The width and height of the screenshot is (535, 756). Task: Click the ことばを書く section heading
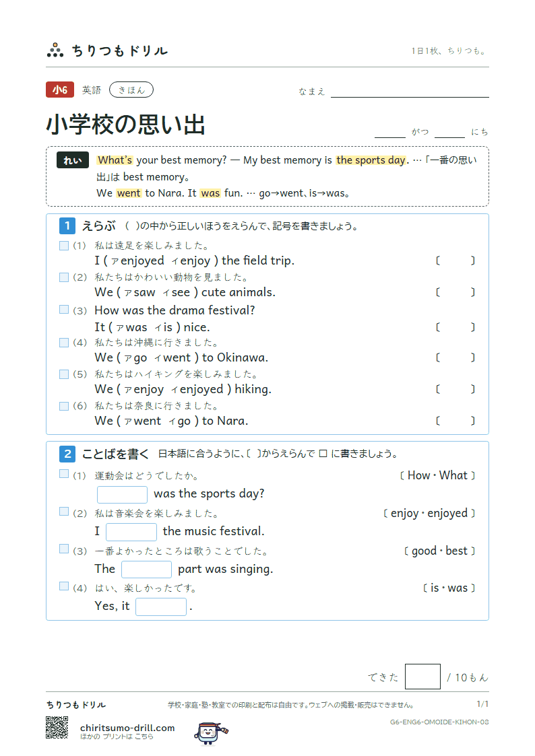[x=115, y=454]
